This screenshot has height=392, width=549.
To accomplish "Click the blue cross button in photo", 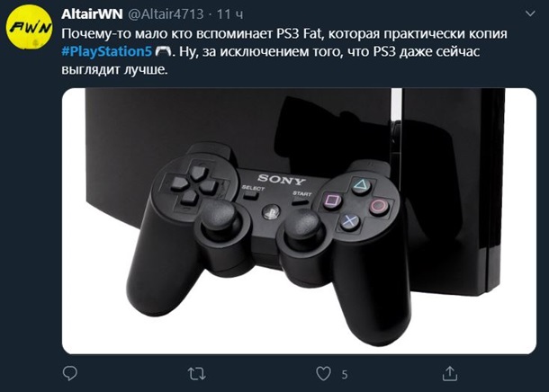I will click(350, 221).
